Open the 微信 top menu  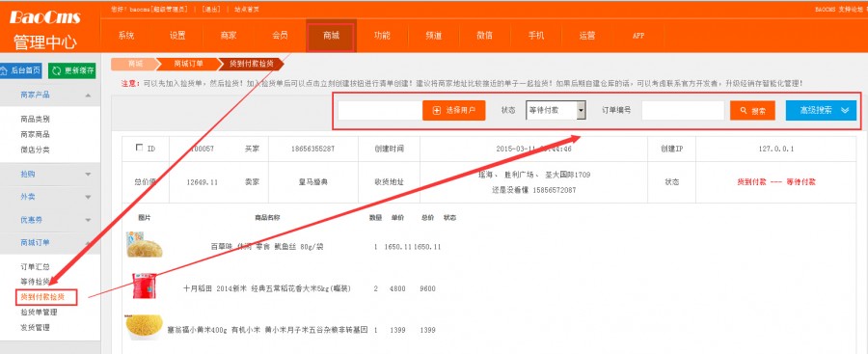485,36
